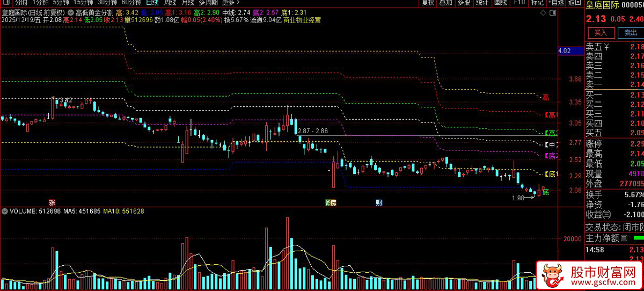Click the 交易状态 status row

point(614,227)
